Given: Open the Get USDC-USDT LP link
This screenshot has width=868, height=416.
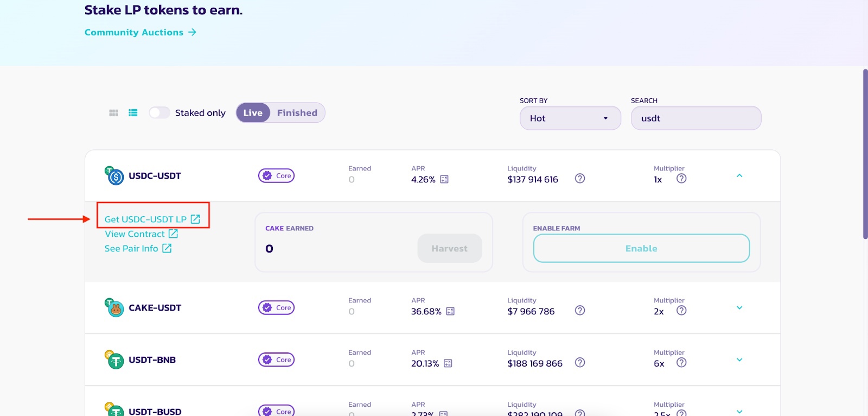Looking at the screenshot, I should pyautogui.click(x=152, y=219).
